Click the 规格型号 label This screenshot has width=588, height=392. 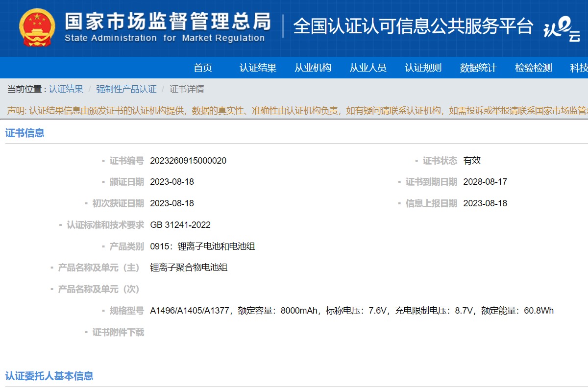126,311
